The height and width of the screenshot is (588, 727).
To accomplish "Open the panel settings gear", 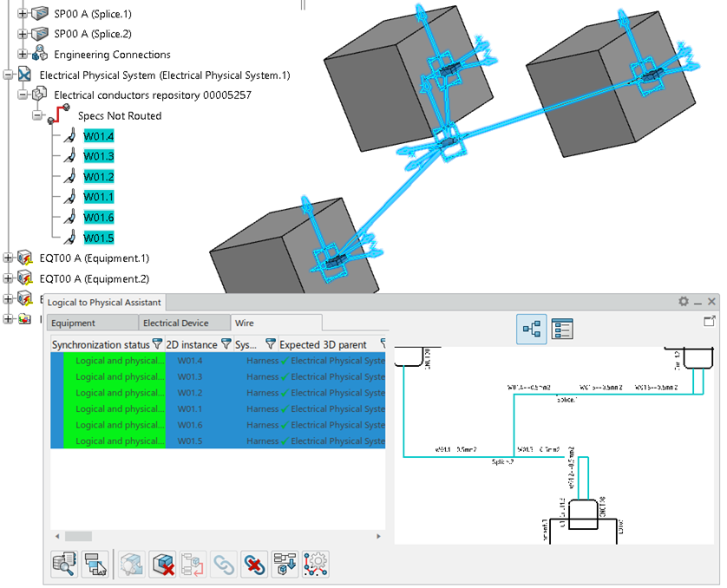I will (684, 302).
